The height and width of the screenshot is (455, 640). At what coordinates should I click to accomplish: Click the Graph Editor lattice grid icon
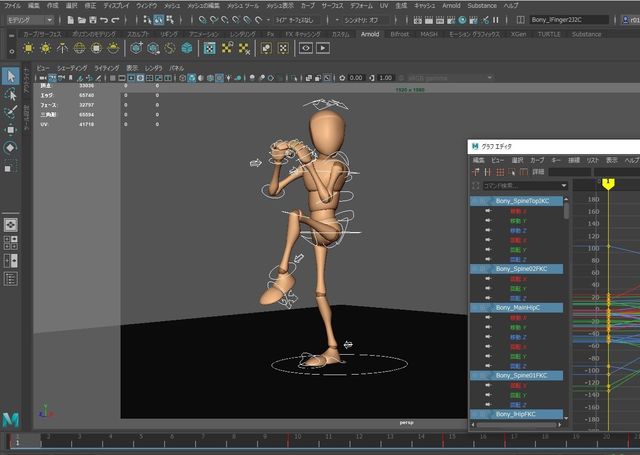point(500,172)
